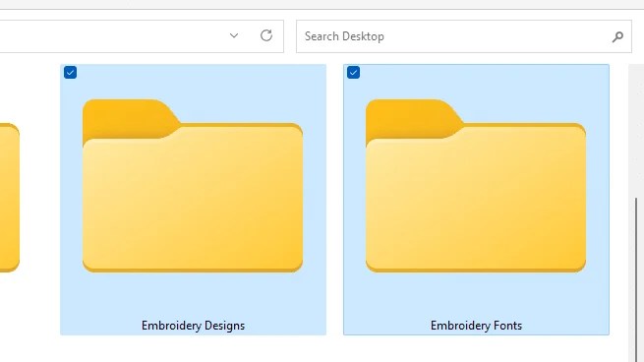Click the Search Desktop input field
Image resolution: width=644 pixels, height=362 pixels.
[x=464, y=36]
